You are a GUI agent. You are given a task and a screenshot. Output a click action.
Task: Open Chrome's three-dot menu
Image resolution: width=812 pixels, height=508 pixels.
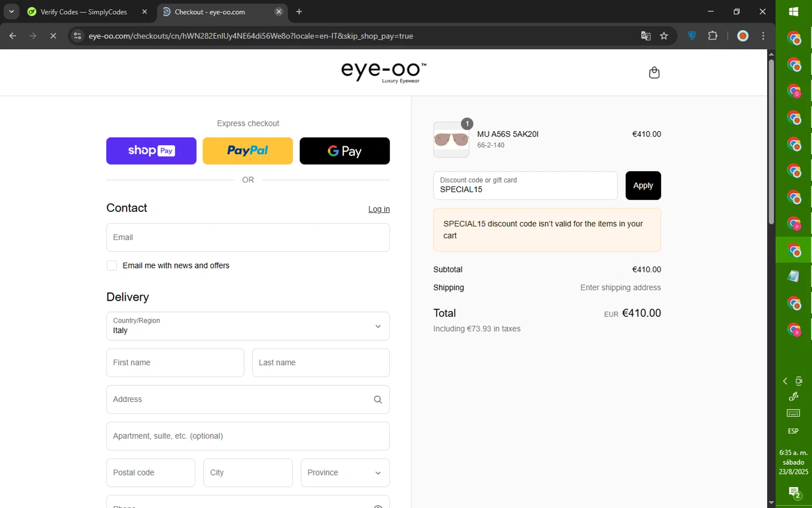pyautogui.click(x=763, y=36)
